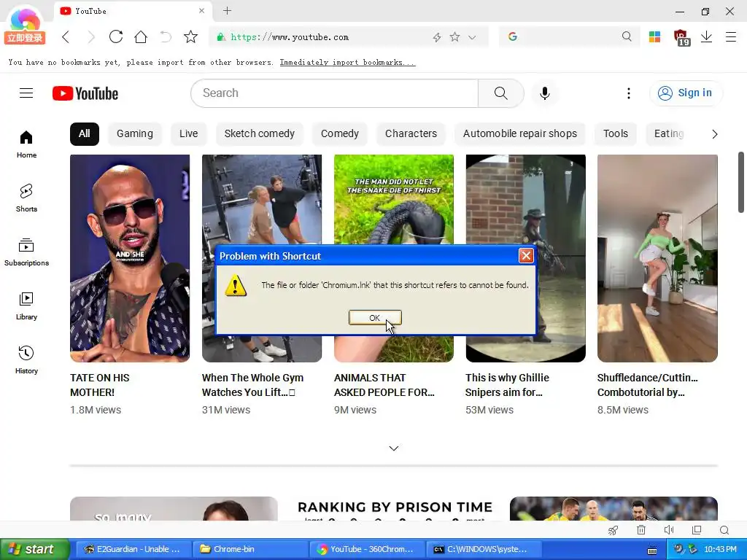
Task: Open YouTube settings three-dot menu
Action: click(x=628, y=93)
